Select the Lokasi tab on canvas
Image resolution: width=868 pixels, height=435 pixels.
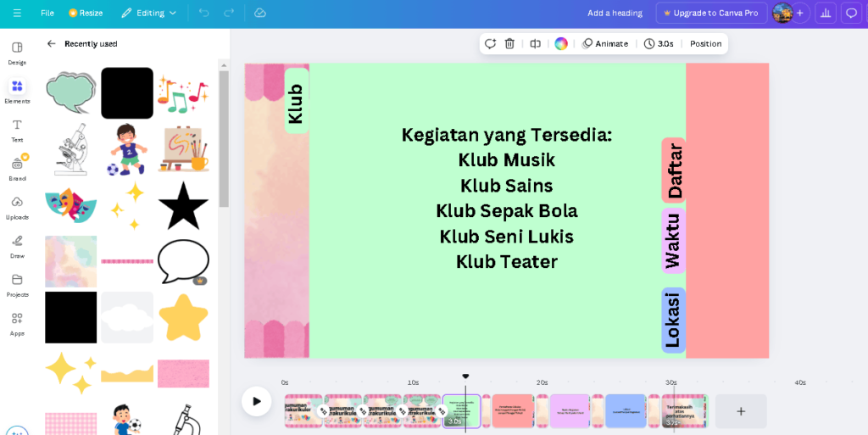coord(674,320)
